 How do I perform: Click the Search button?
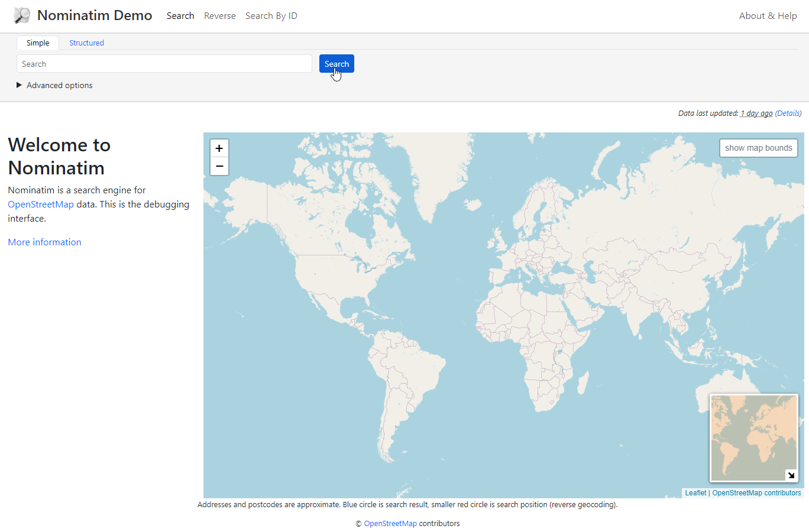[336, 63]
